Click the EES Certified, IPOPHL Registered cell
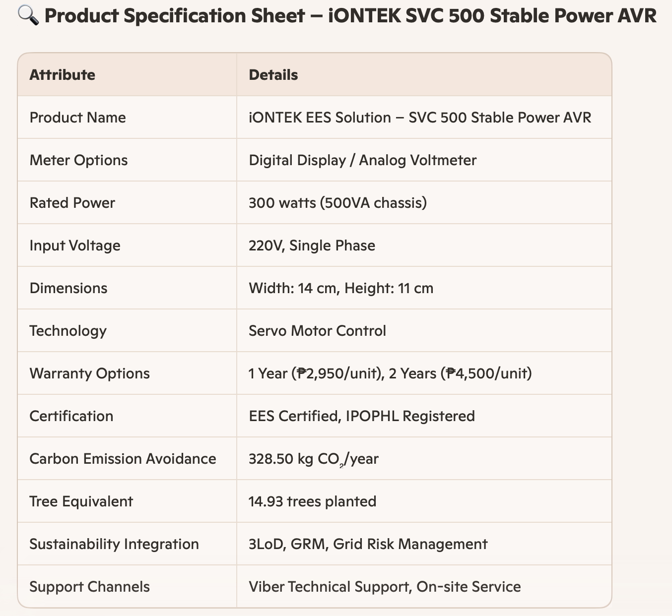The height and width of the screenshot is (616, 672). [362, 416]
